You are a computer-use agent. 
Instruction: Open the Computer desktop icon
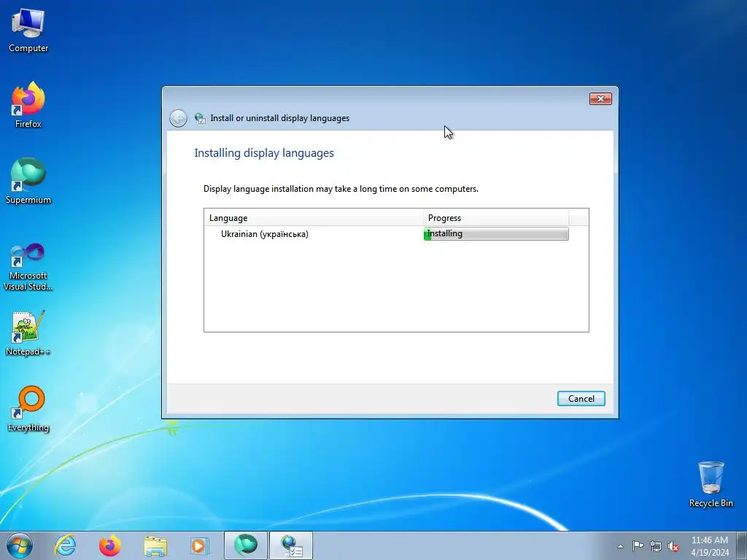[x=28, y=31]
